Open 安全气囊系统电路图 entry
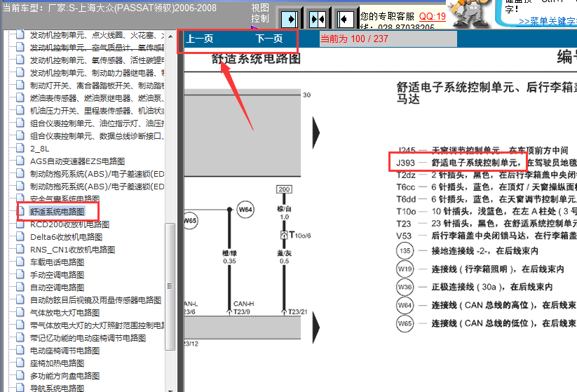The height and width of the screenshot is (392, 577). point(65,199)
